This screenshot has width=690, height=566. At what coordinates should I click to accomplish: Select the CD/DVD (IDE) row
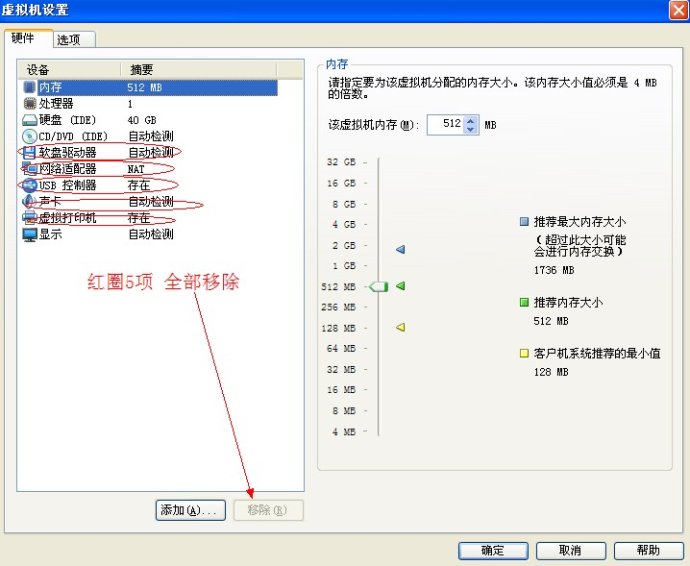[149, 136]
